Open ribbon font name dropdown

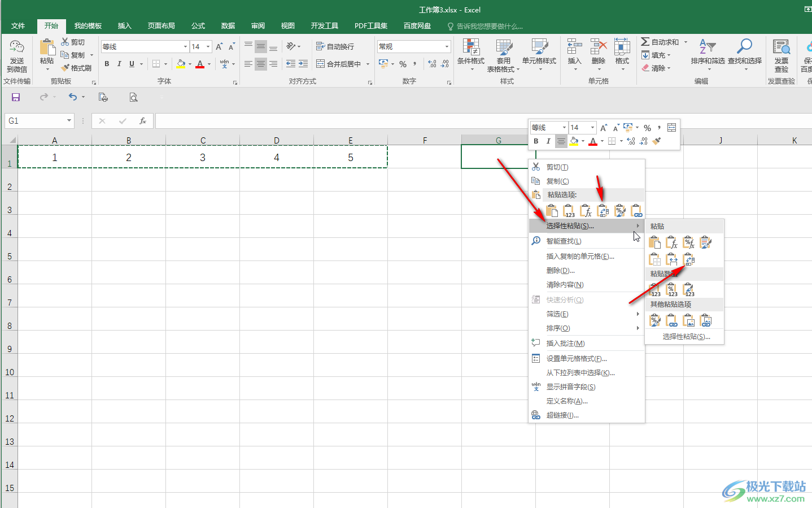(185, 46)
